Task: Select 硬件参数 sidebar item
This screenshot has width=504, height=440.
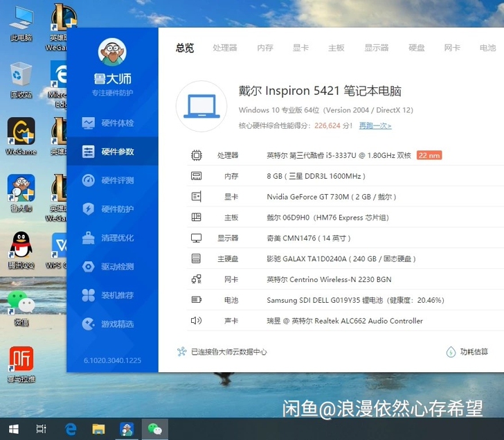Action: point(112,152)
